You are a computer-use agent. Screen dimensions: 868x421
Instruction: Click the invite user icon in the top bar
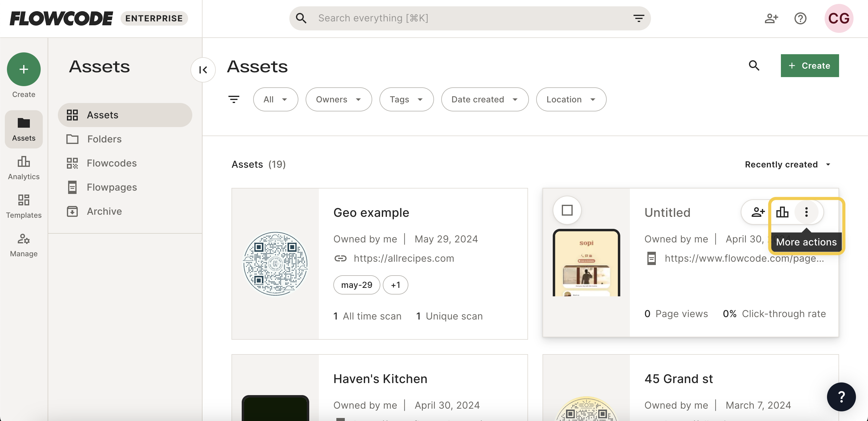(x=771, y=18)
